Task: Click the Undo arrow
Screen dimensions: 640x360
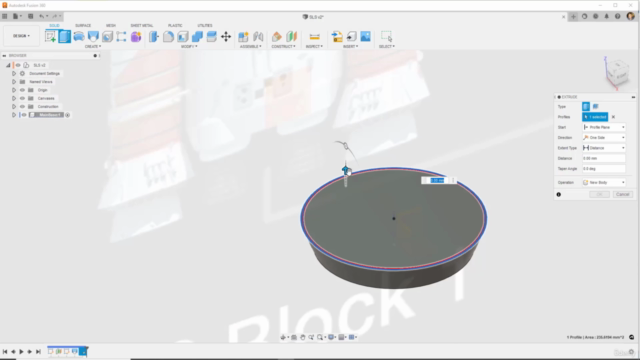Action: pos(42,16)
